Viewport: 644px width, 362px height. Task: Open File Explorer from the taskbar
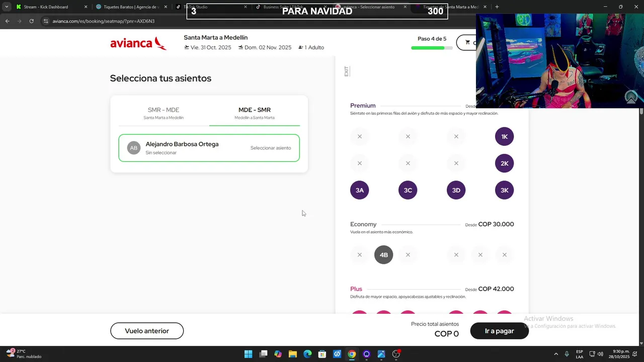point(292,354)
